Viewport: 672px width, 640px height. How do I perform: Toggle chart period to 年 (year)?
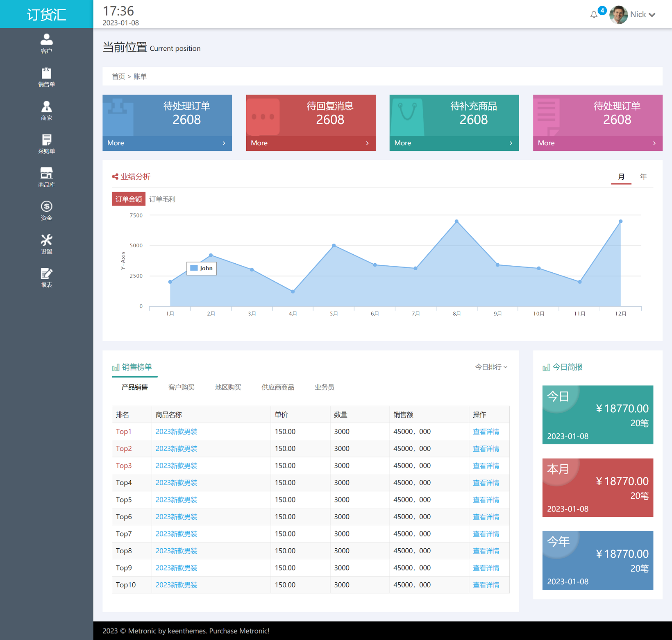tap(643, 176)
